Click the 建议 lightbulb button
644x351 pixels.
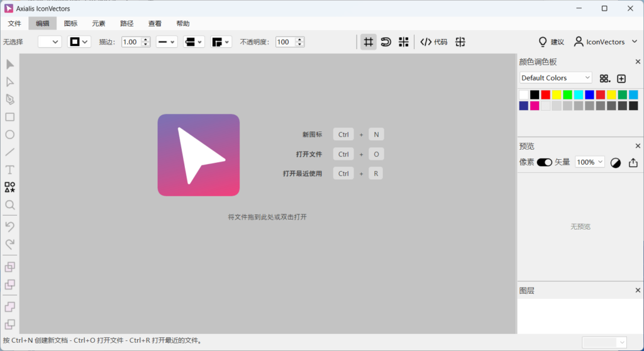point(551,42)
